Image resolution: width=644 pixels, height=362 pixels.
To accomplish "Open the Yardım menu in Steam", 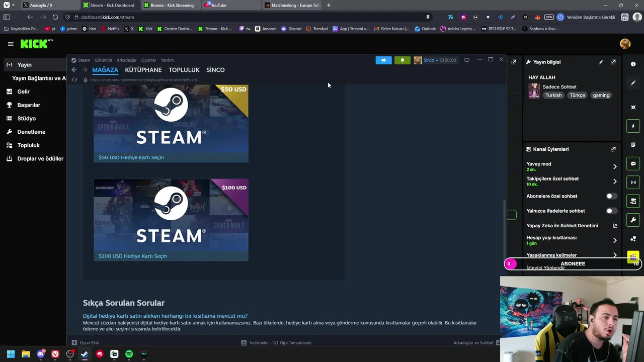I will pyautogui.click(x=167, y=60).
